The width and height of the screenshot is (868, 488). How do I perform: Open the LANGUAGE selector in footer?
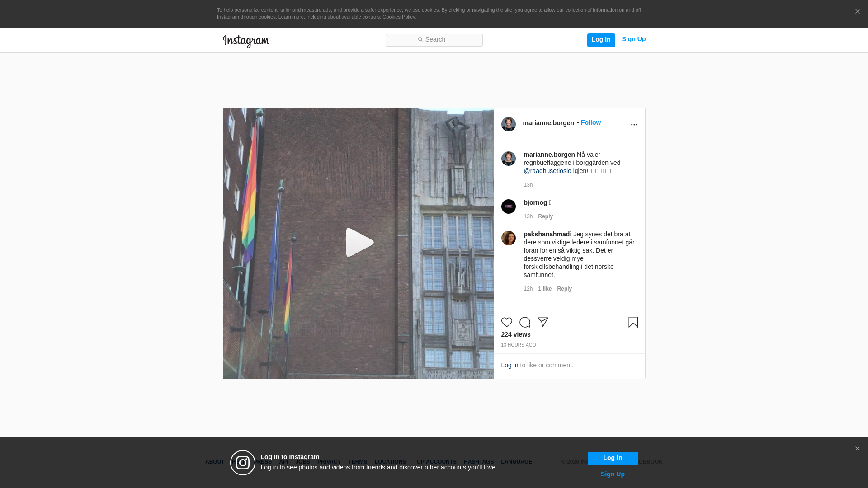516,462
